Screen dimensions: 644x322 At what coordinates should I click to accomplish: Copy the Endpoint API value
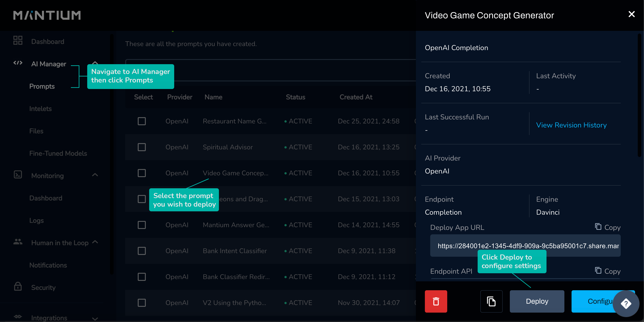pyautogui.click(x=608, y=271)
